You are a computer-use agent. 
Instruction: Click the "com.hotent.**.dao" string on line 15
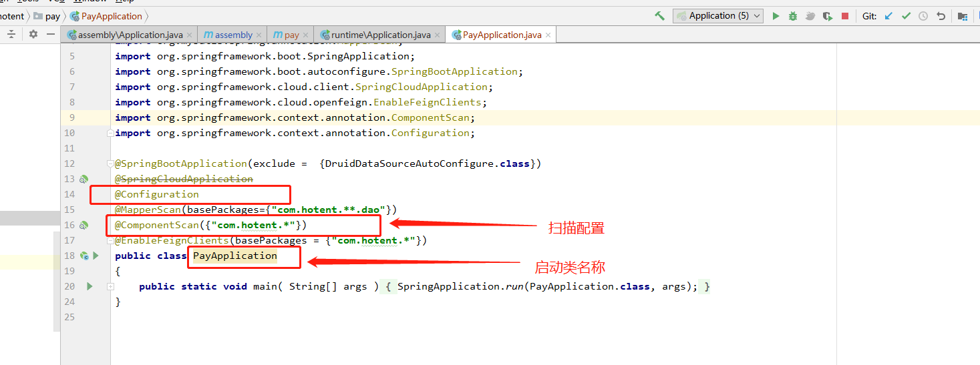pos(329,210)
